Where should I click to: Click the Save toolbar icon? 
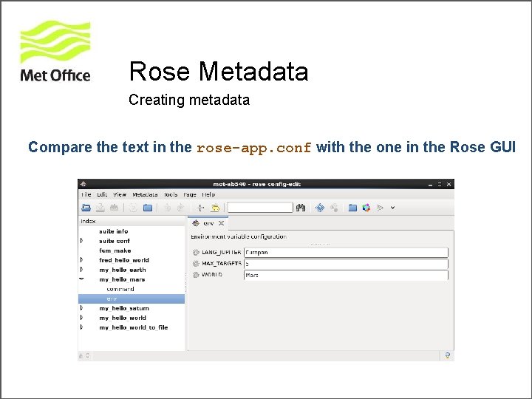(100, 208)
